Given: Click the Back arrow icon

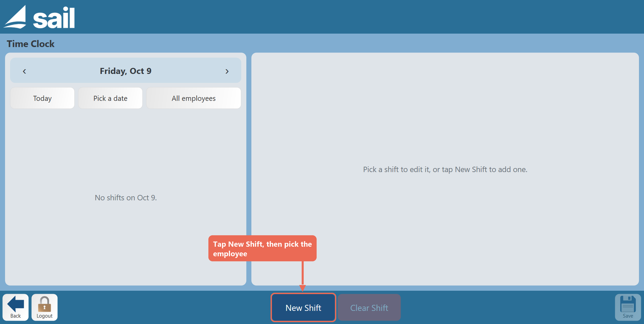Looking at the screenshot, I should click(x=15, y=304).
